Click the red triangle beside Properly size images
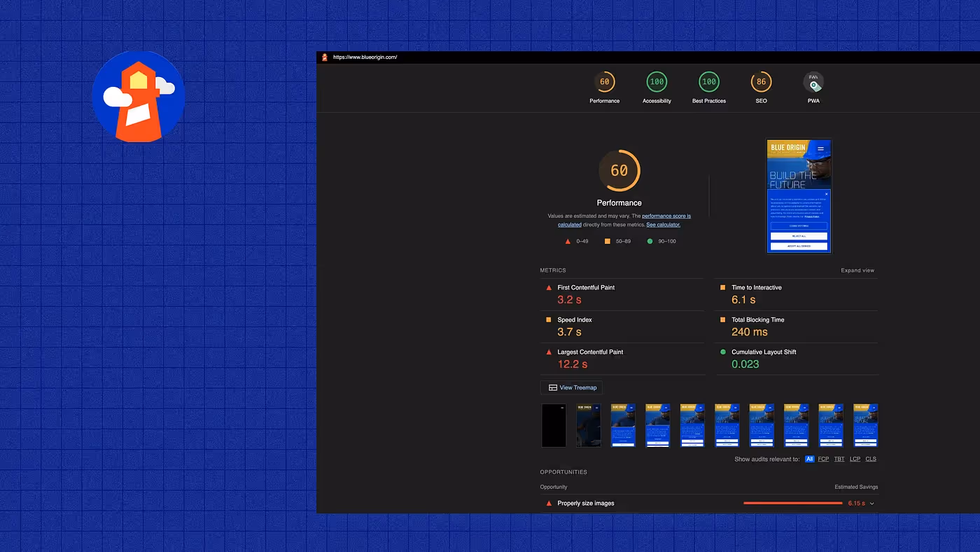This screenshot has height=552, width=980. tap(549, 504)
